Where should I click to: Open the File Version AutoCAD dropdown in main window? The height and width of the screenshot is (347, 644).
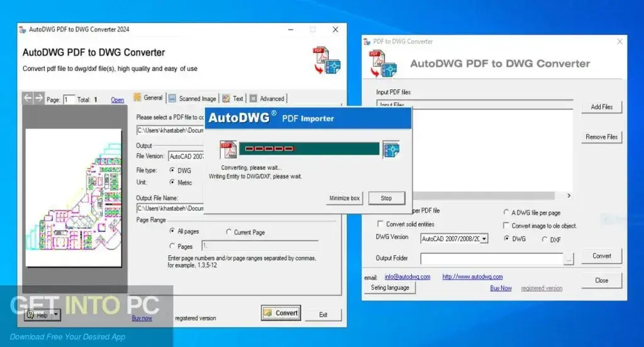click(186, 157)
